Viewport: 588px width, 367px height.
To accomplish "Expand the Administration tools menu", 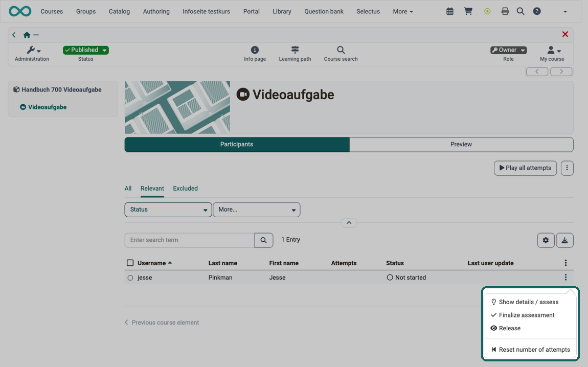I will coord(32,54).
